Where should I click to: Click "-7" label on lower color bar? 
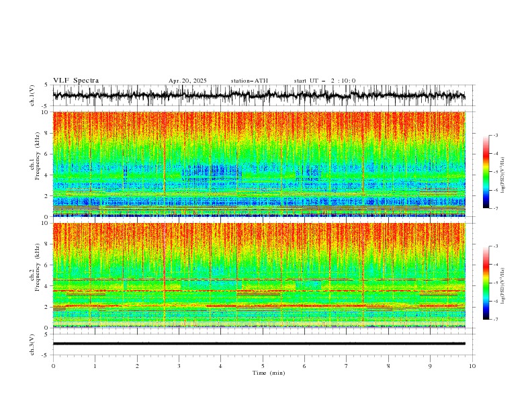point(496,320)
